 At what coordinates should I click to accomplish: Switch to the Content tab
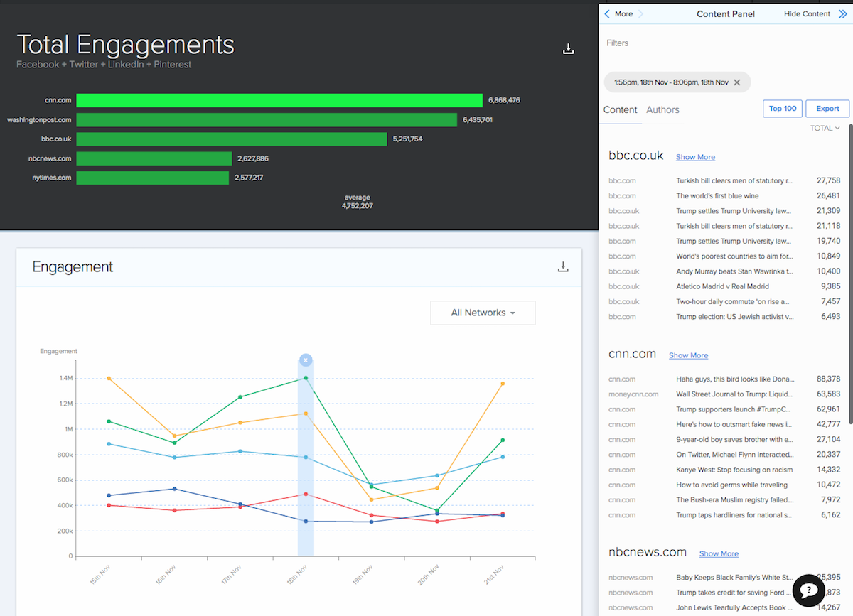pyautogui.click(x=621, y=109)
